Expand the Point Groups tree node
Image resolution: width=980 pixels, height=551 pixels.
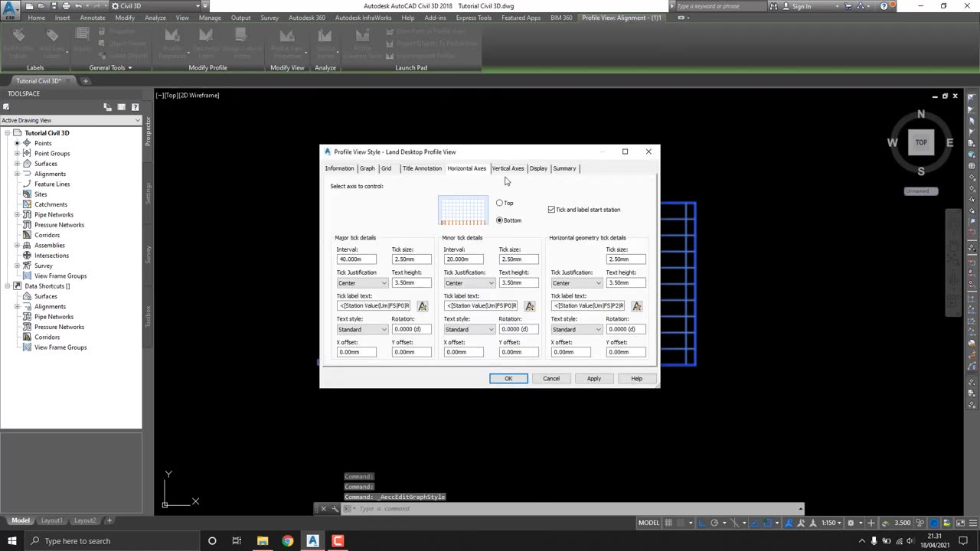pos(17,153)
